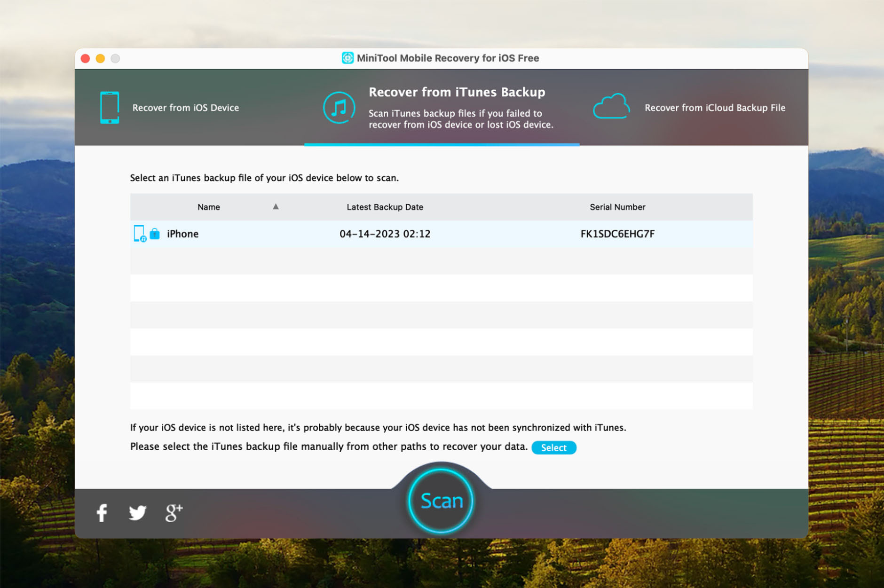Click the device icon beside the iPhone entry
This screenshot has width=884, height=588.
[x=140, y=233]
